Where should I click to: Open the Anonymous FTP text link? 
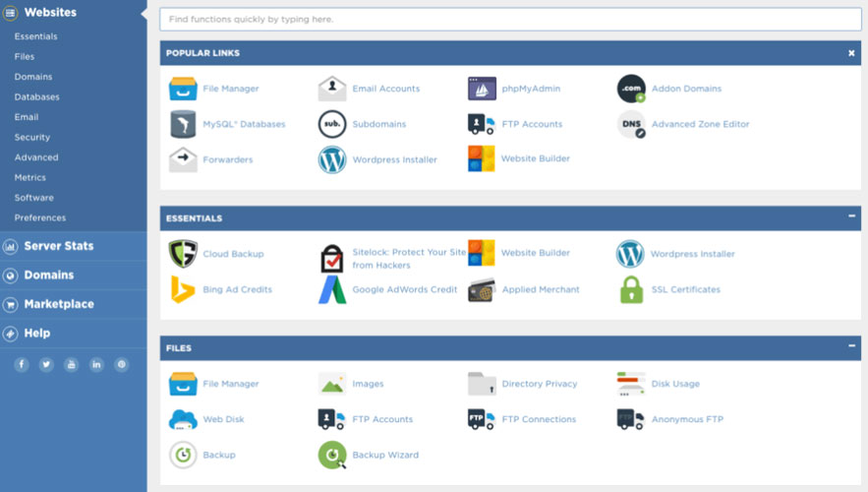tap(687, 419)
